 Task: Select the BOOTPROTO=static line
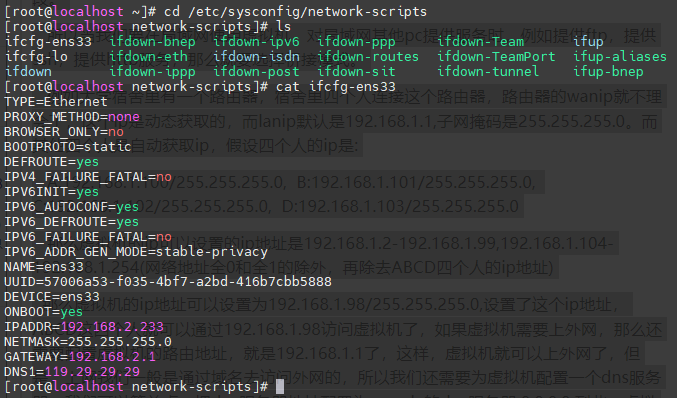click(x=68, y=147)
